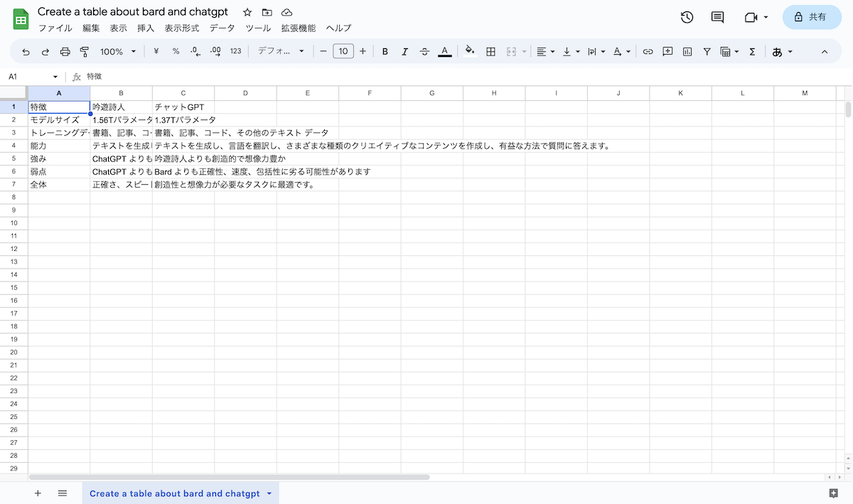Open the 表示 menu
This screenshot has height=504, width=853.
[x=119, y=28]
